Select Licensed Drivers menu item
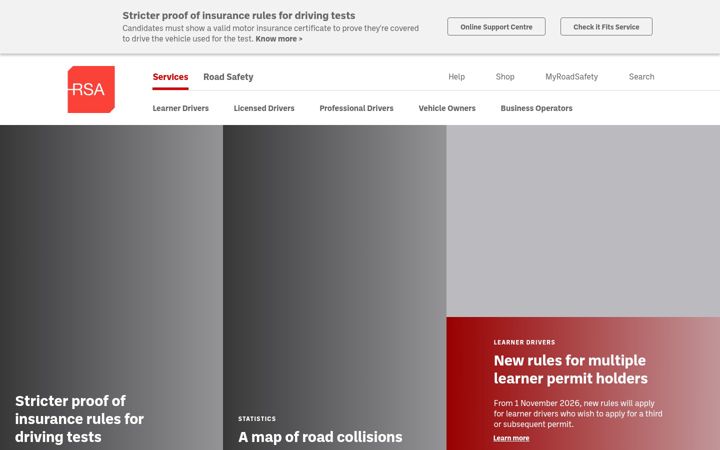The image size is (720, 450). (264, 108)
